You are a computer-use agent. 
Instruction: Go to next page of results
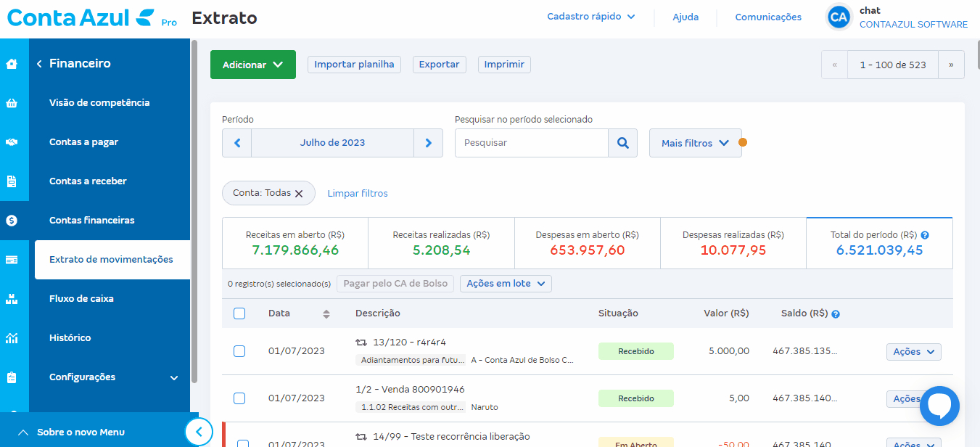point(951,65)
